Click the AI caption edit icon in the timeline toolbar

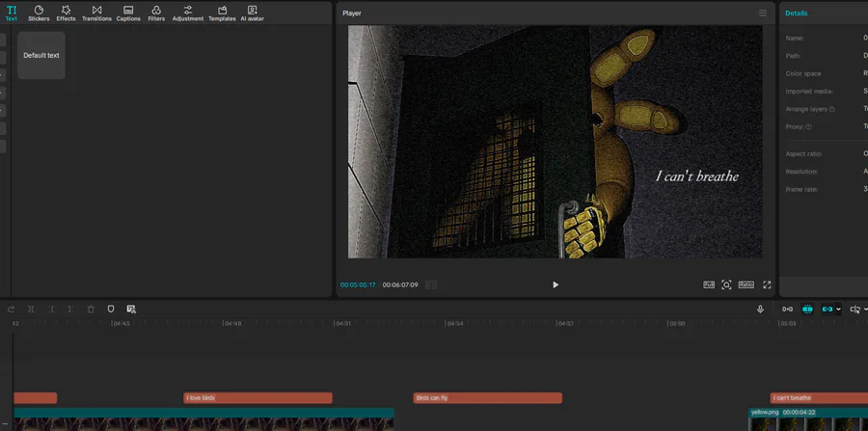pyautogui.click(x=131, y=309)
